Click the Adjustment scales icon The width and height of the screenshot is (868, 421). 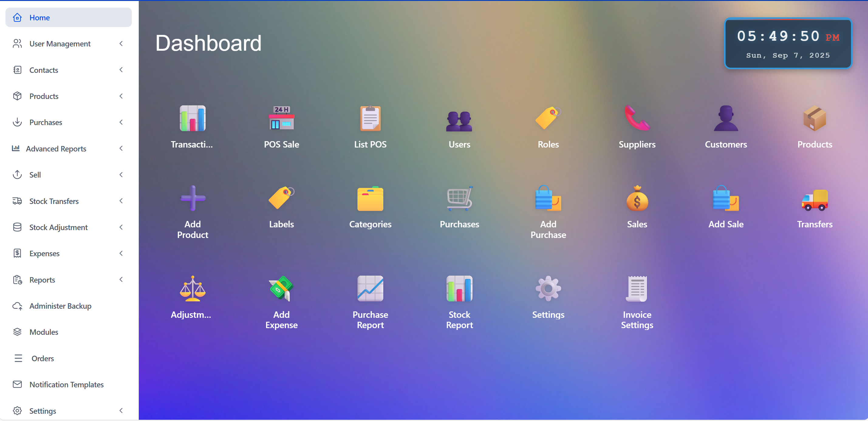click(193, 289)
